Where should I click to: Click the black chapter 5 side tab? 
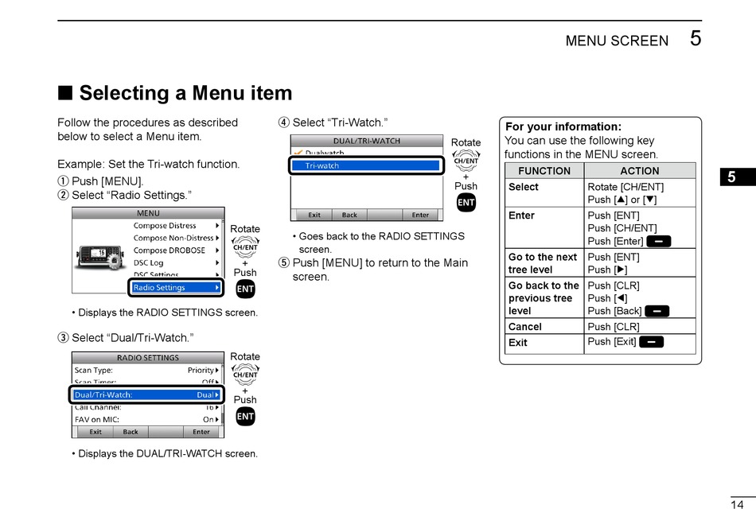point(738,177)
